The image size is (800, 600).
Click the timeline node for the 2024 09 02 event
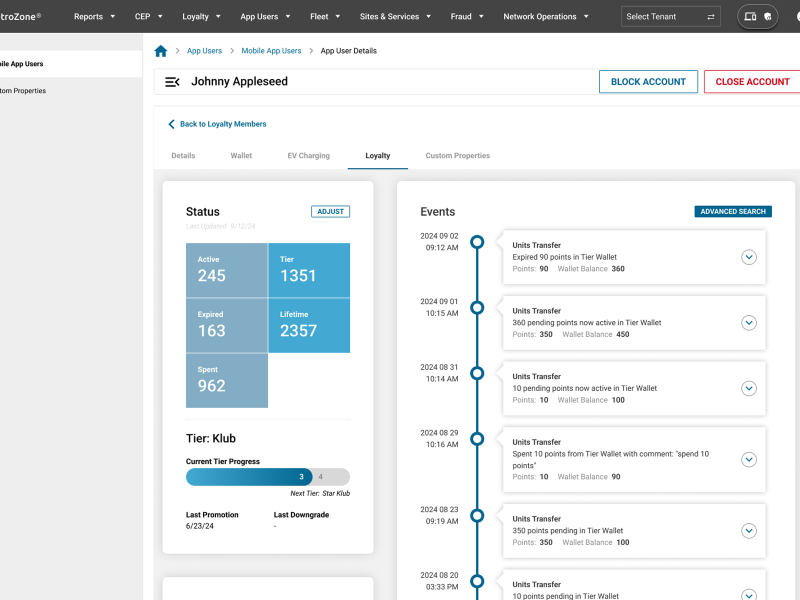[x=477, y=241]
